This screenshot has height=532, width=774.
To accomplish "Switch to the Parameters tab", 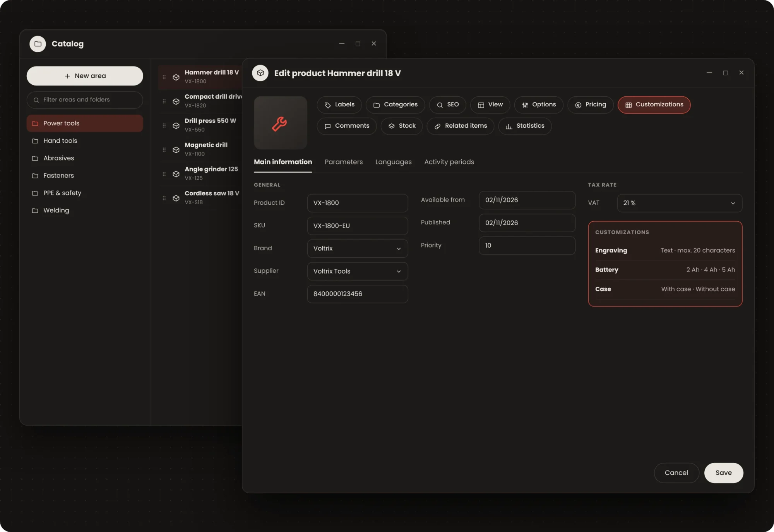I will [343, 162].
